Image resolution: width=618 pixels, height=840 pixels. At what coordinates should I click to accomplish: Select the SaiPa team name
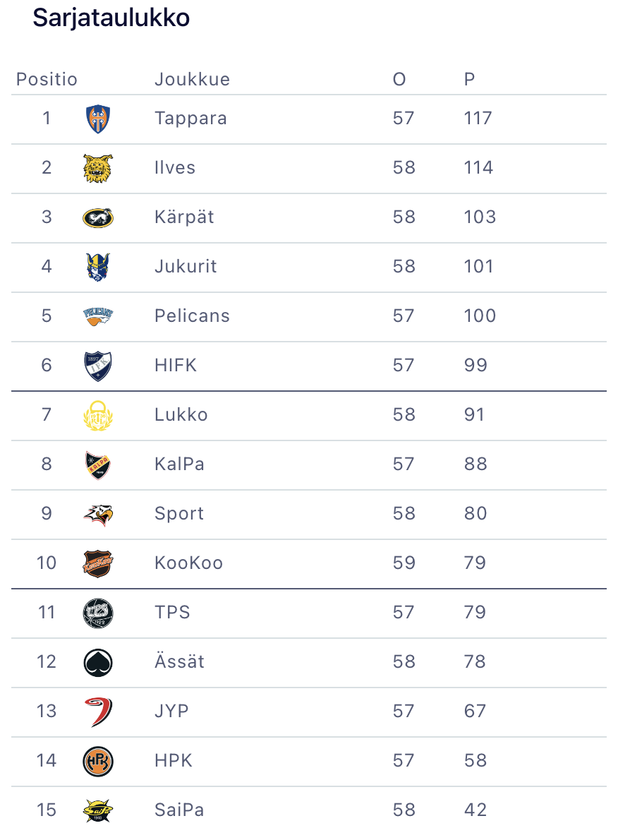click(179, 810)
